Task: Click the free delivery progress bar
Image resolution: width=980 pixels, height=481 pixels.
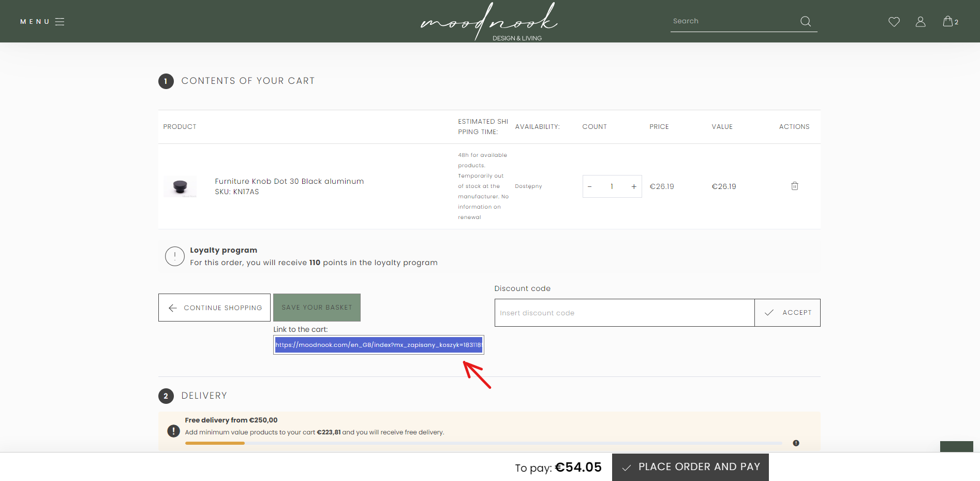Action: 483,443
